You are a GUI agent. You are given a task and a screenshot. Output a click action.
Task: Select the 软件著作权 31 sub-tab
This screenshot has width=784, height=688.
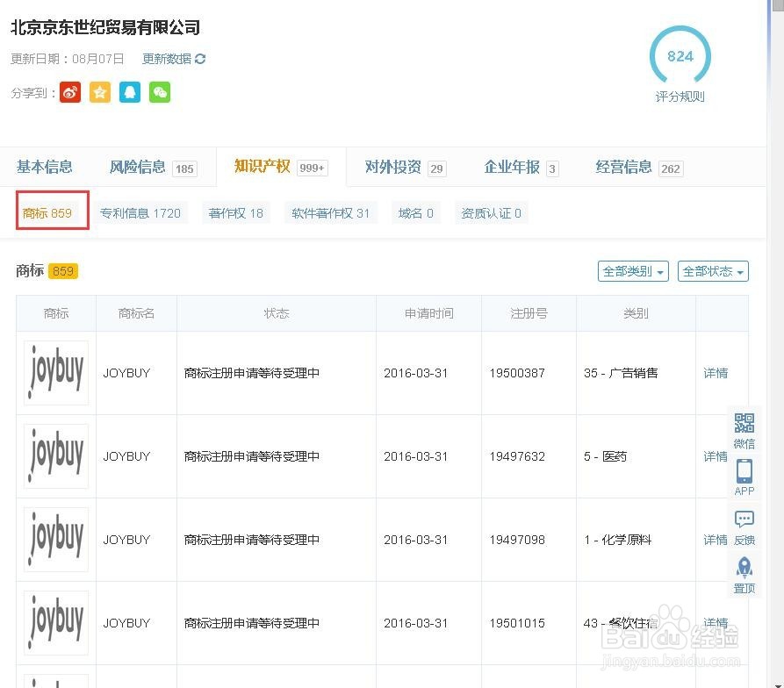[330, 213]
